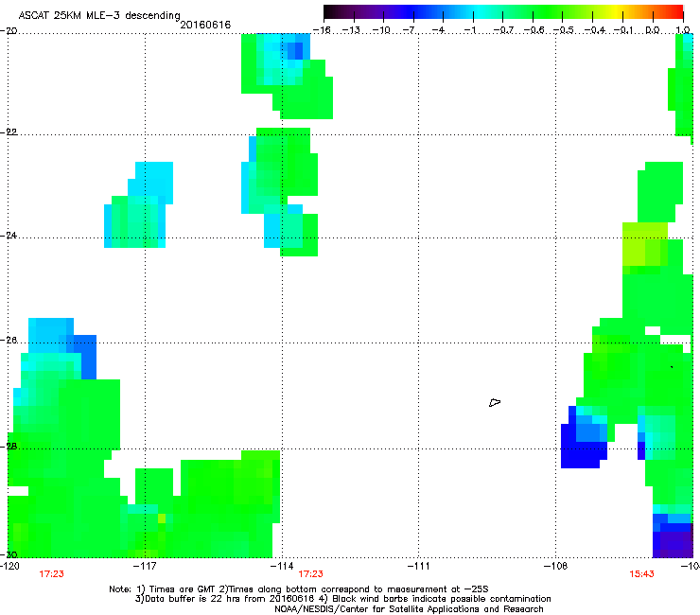
Task: Click the title 'ASCAT 25KM MLE-3 descending'
Action: (99, 16)
